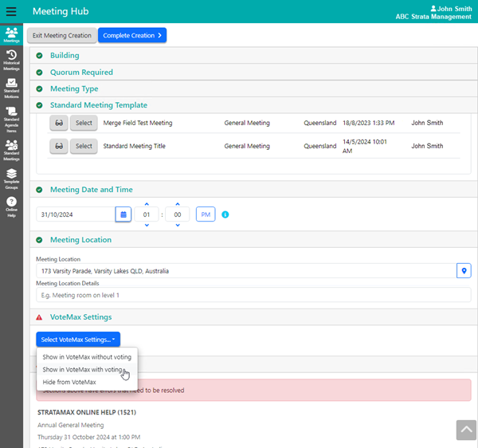Collapse the VoteMax Settings section
This screenshot has height=448, width=478.
pos(253,317)
